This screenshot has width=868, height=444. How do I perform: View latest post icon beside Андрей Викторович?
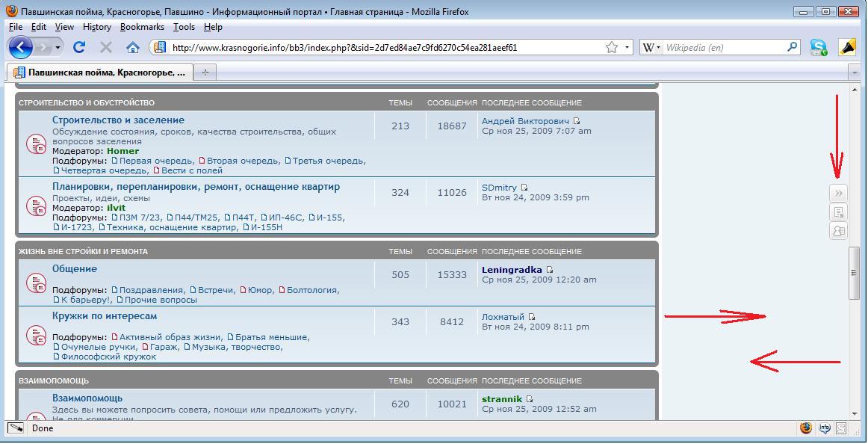(x=577, y=121)
